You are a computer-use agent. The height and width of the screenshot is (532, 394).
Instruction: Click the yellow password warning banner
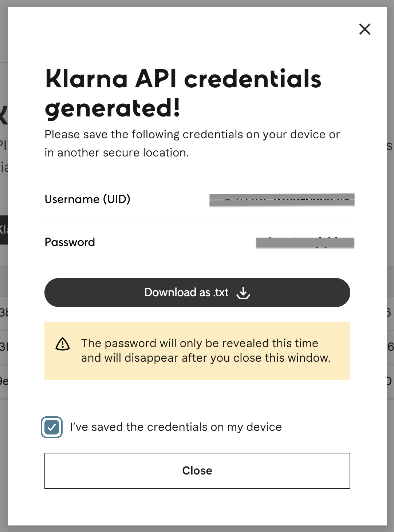pyautogui.click(x=197, y=350)
